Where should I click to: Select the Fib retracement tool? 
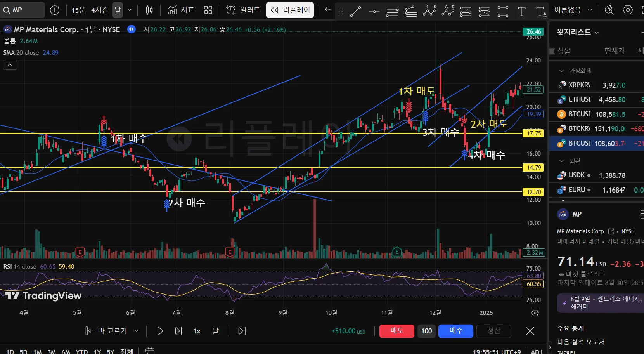click(392, 12)
